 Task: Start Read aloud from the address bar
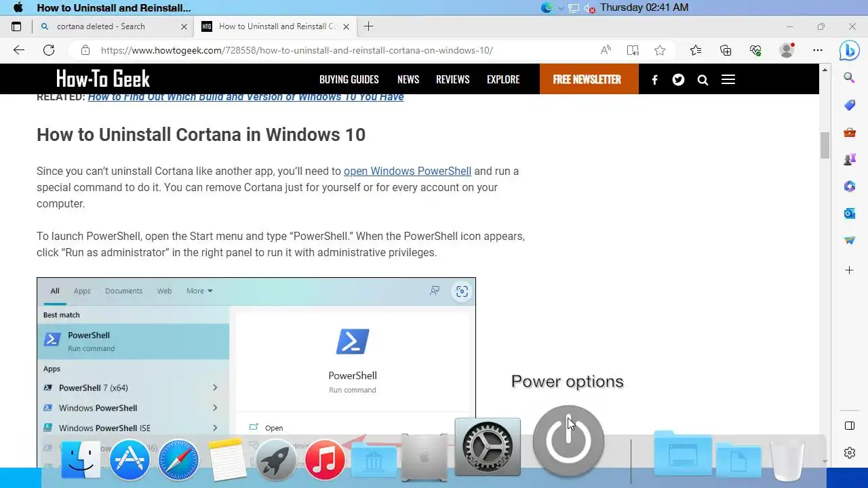pos(606,50)
